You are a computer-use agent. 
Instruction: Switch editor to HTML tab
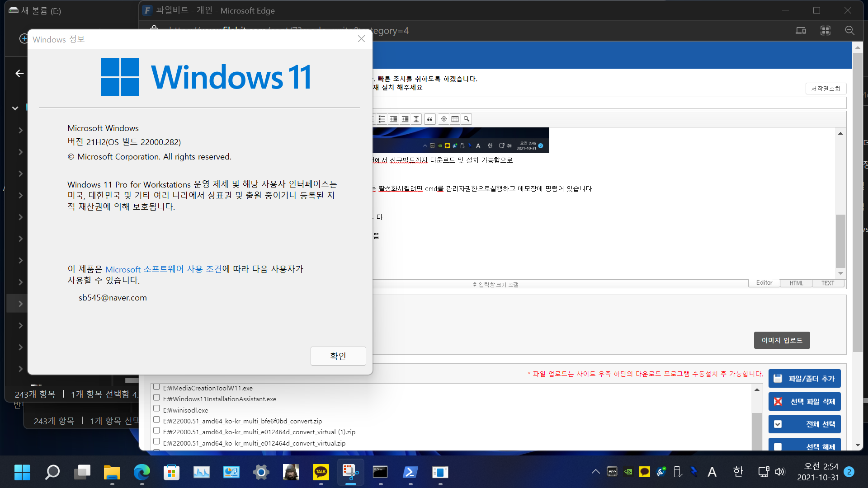click(x=796, y=283)
